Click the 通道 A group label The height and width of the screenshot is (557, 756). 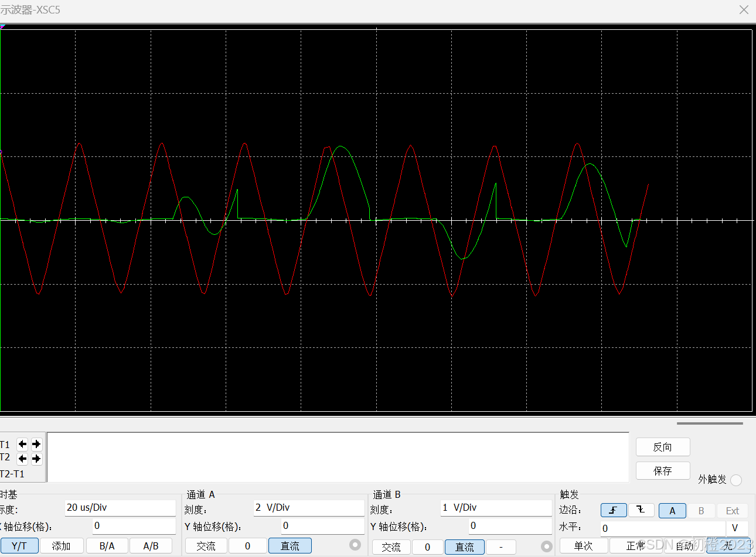pyautogui.click(x=200, y=494)
